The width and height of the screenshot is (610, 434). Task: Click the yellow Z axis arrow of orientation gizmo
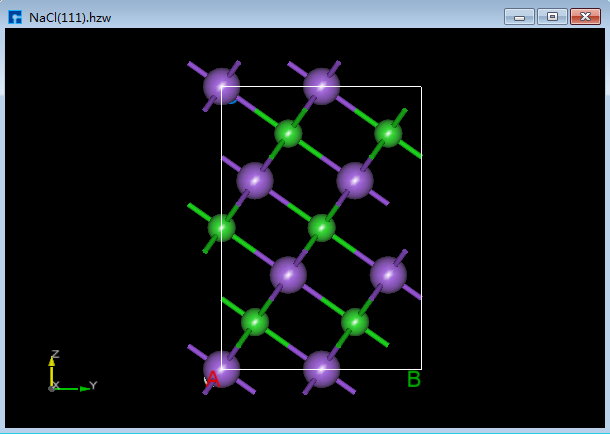[x=51, y=371]
